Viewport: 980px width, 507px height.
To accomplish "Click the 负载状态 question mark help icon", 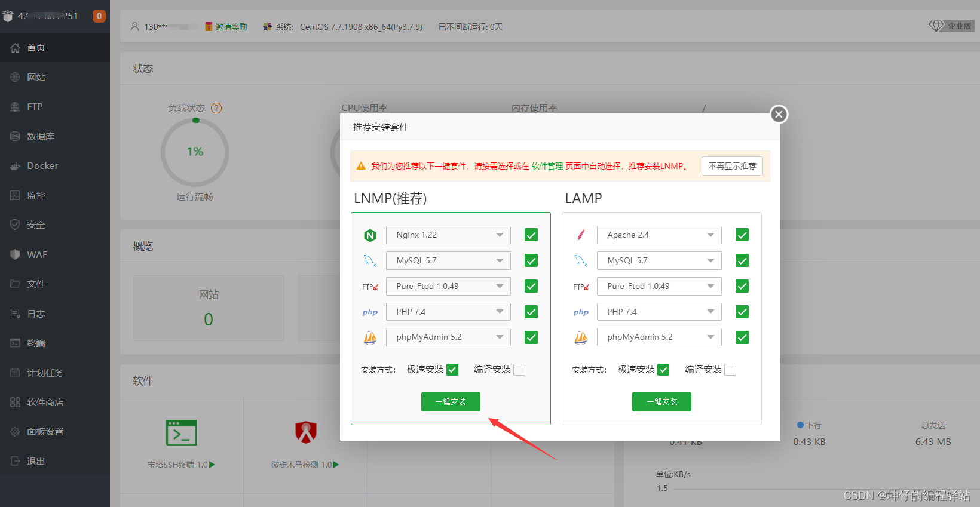I will (x=216, y=108).
